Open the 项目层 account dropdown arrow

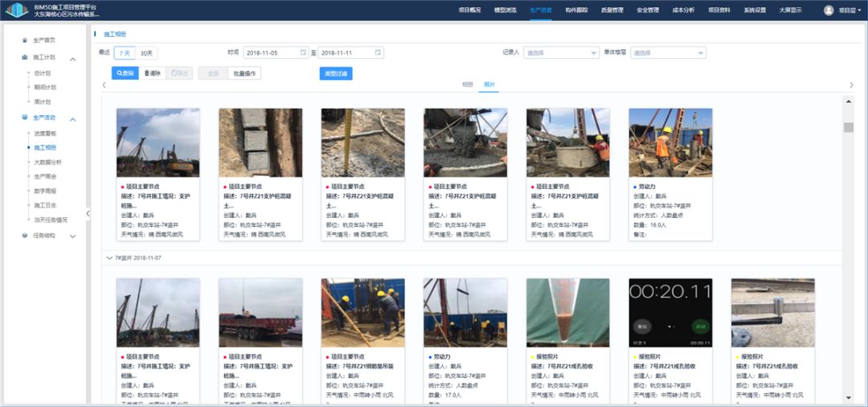pyautogui.click(x=858, y=10)
